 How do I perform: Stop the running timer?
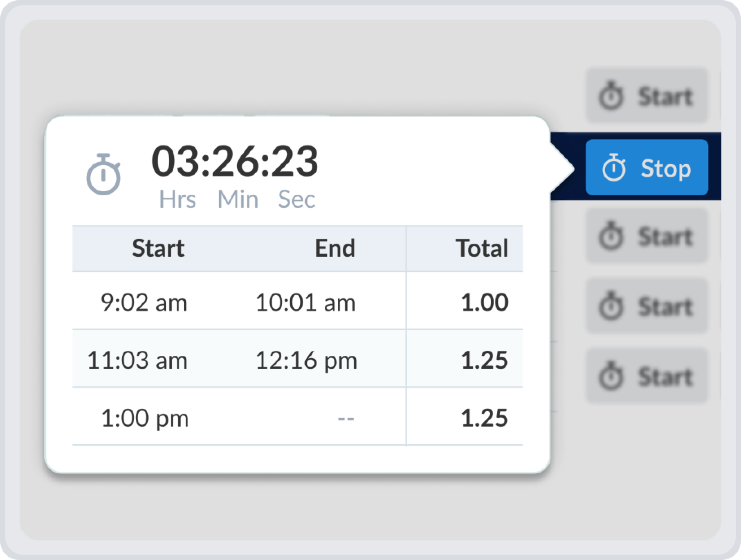[647, 168]
